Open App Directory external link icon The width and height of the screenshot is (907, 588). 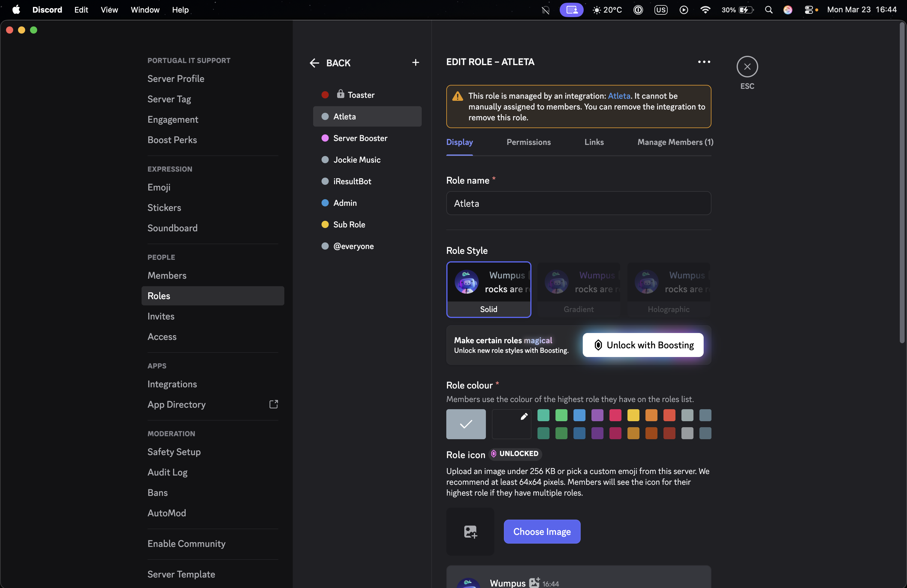pyautogui.click(x=273, y=404)
